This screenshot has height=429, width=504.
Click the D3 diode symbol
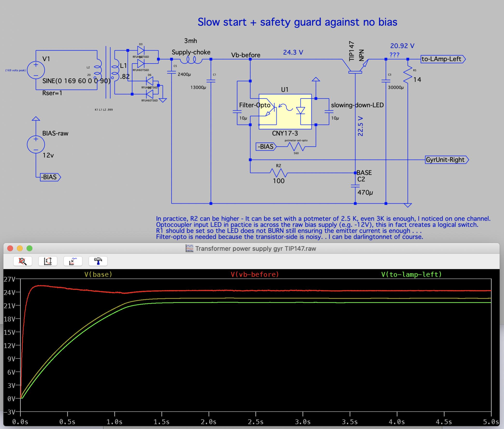(x=141, y=50)
